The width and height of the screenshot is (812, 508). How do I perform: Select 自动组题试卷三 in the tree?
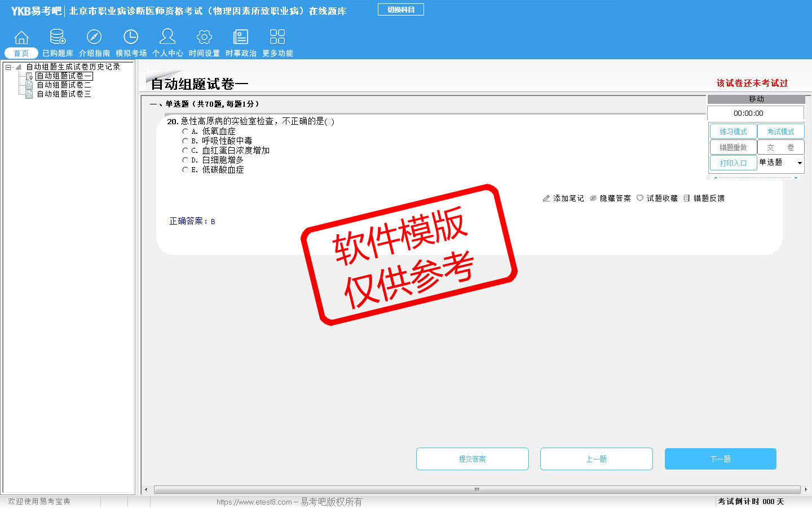[x=64, y=94]
